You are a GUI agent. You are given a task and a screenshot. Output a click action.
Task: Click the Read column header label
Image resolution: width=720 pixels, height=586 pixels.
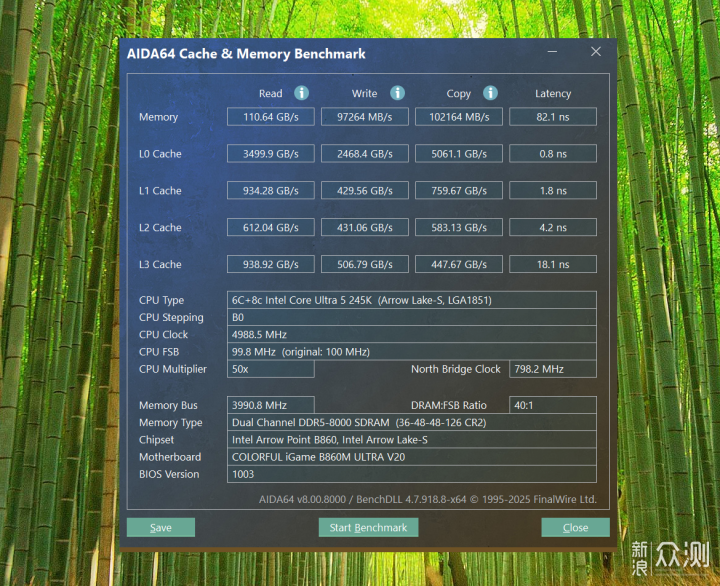click(270, 93)
